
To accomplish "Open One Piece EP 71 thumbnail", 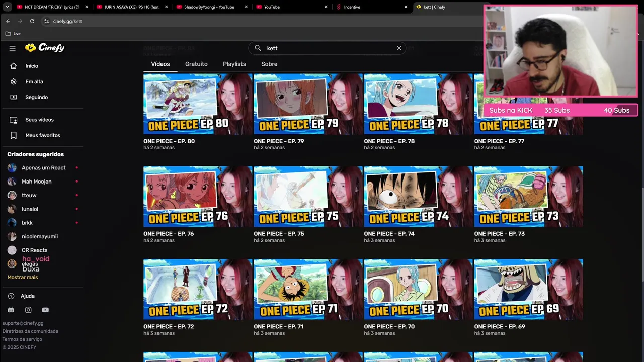I will (308, 290).
